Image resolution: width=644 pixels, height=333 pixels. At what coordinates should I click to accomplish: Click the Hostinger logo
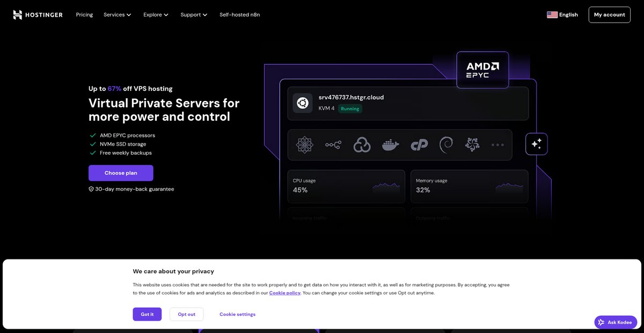38,15
